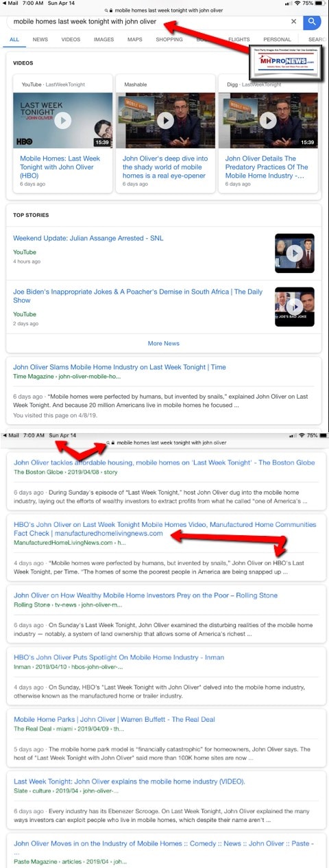Switch to the NEWS tab
329x868 pixels.
pyautogui.click(x=40, y=40)
